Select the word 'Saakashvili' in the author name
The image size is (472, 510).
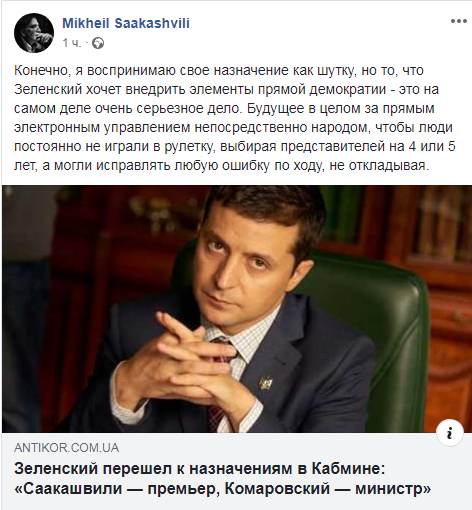(x=152, y=23)
